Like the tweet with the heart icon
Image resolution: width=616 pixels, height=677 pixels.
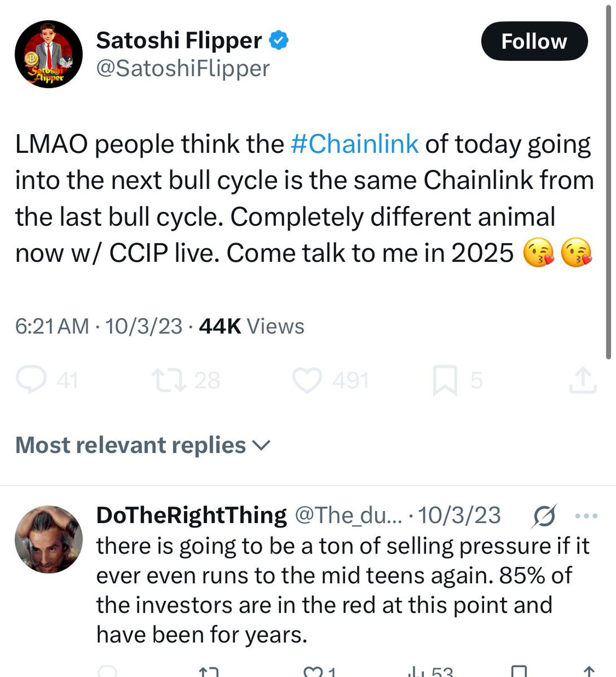tap(307, 380)
